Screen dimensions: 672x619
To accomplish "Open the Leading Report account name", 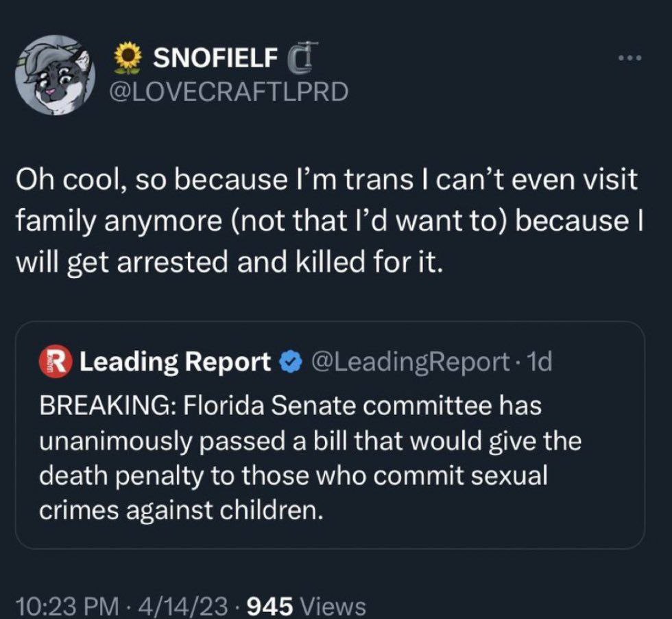I will point(175,362).
